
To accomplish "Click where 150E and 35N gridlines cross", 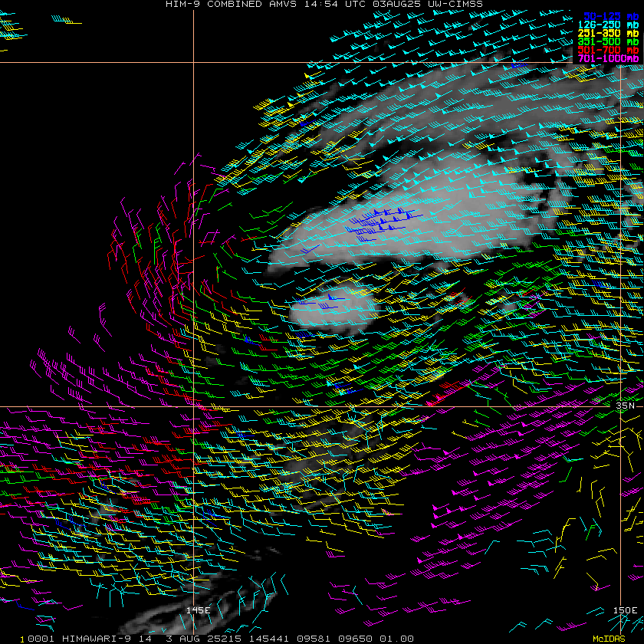I will click(x=620, y=407).
